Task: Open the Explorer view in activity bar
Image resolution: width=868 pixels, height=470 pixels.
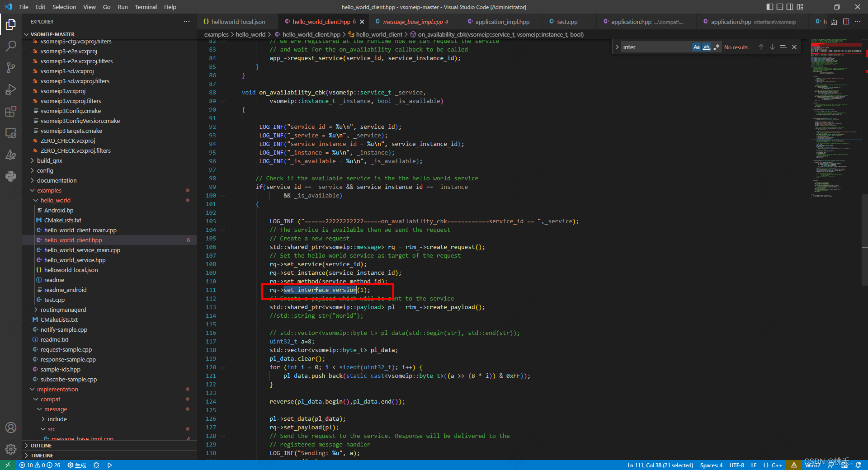Action: 11,24
